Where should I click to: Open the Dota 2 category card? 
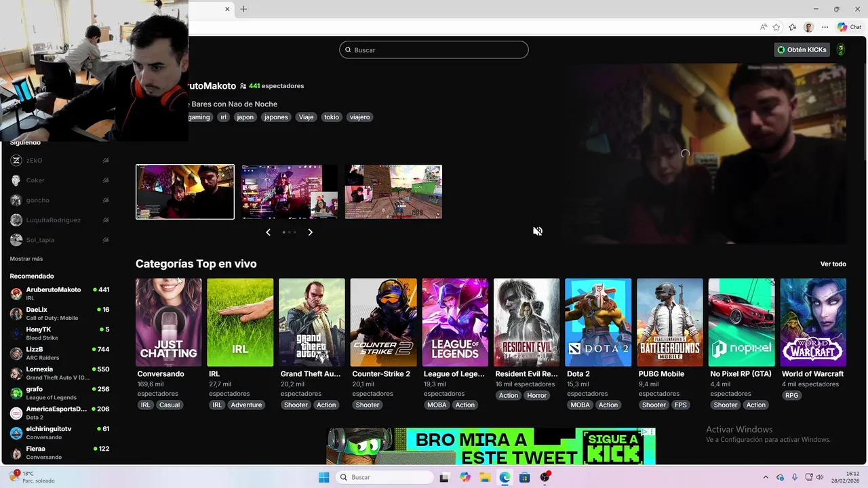coord(598,323)
